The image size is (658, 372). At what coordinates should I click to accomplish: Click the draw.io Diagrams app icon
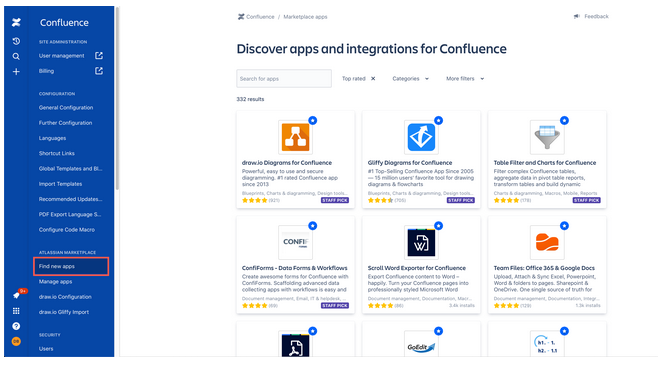pyautogui.click(x=295, y=137)
